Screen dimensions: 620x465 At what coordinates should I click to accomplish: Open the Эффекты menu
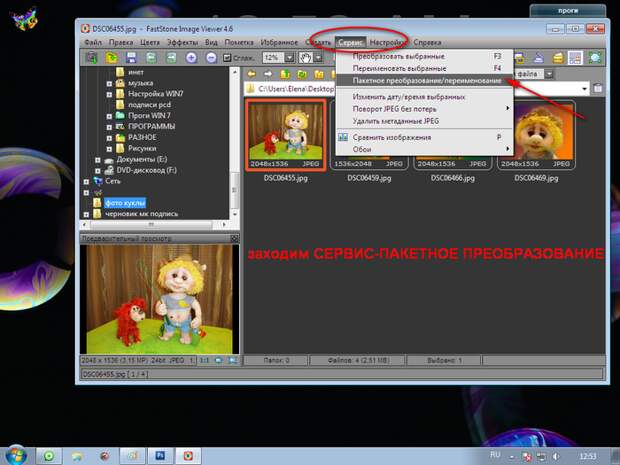click(182, 42)
